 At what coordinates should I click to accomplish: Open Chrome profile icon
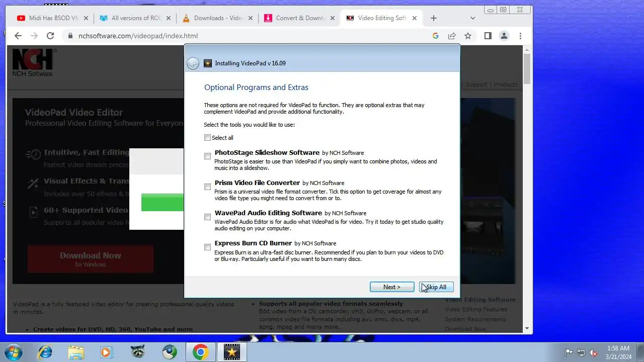pos(504,36)
